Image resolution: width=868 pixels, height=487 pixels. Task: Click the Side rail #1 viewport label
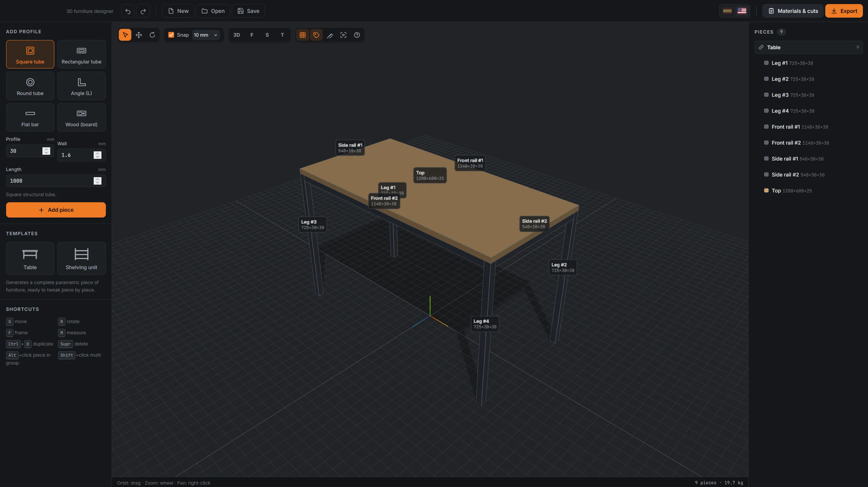tap(350, 148)
